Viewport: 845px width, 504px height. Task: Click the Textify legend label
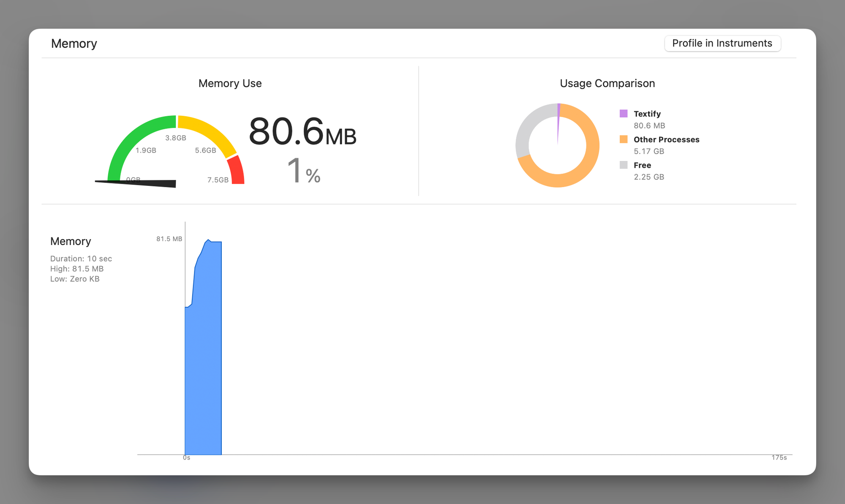point(647,114)
